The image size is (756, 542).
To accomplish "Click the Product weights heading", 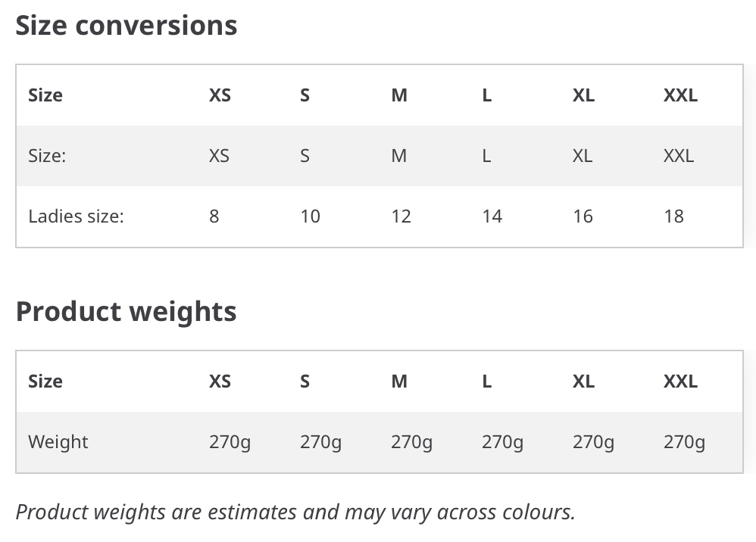I will coord(126,312).
